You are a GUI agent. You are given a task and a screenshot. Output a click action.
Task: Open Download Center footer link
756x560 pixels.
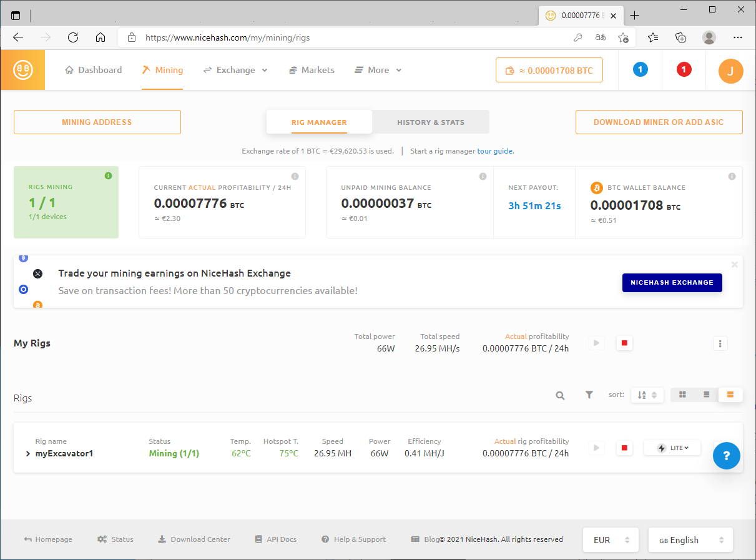(x=194, y=539)
